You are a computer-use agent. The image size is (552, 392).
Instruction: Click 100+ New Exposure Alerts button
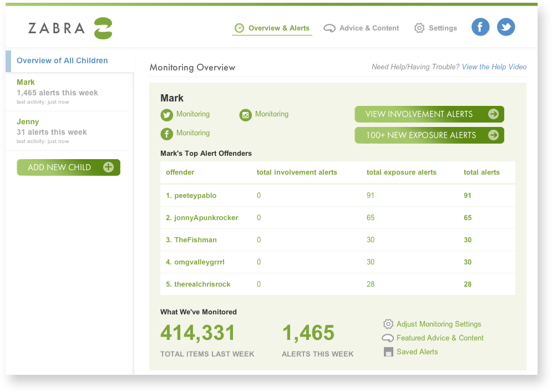pyautogui.click(x=429, y=135)
